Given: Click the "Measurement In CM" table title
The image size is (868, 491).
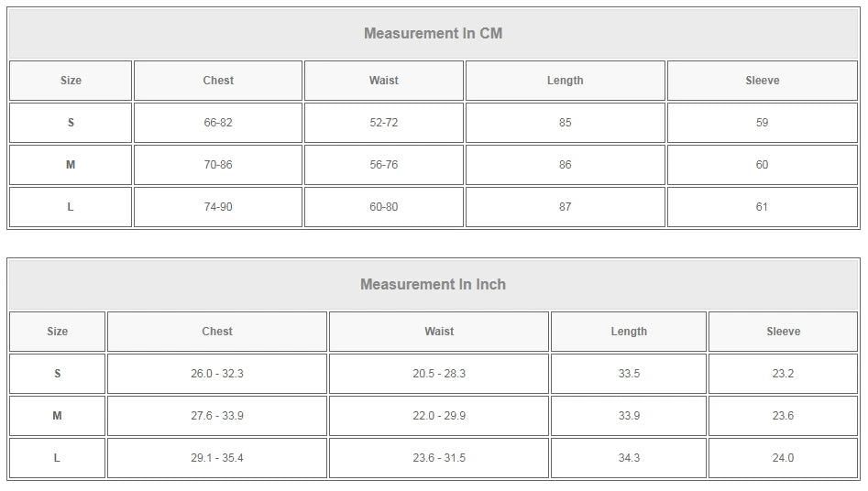Looking at the screenshot, I should click(x=433, y=34).
